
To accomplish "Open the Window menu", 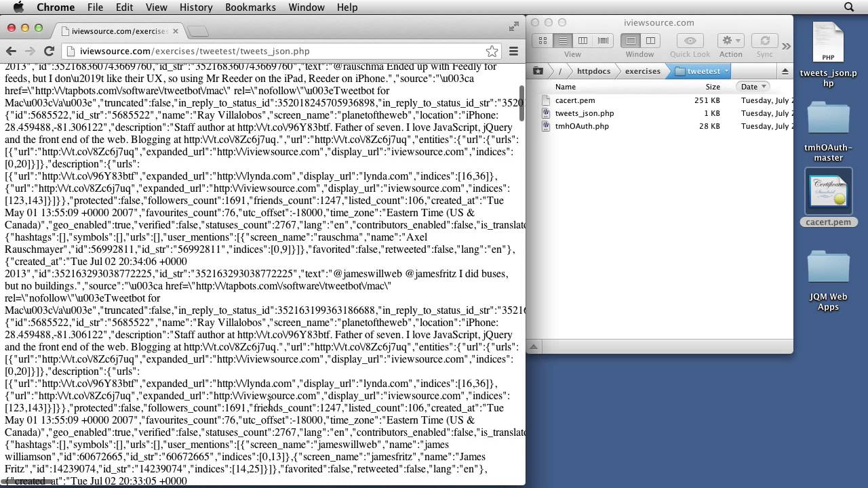I will coord(307,7).
